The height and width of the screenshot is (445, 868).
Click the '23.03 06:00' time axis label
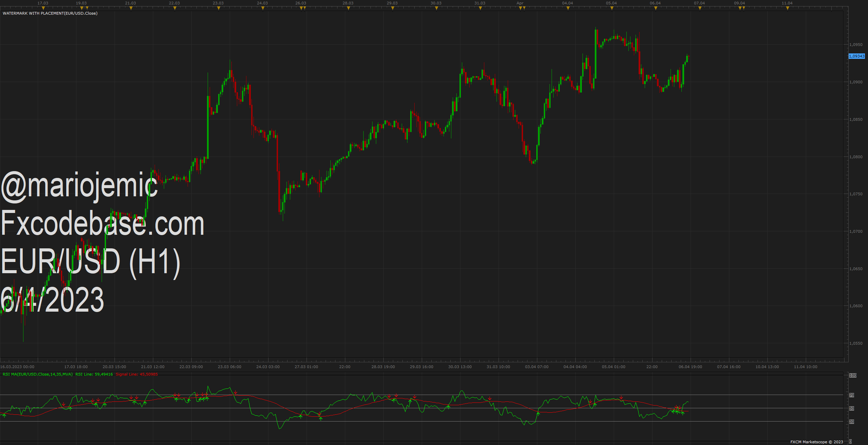[230, 367]
